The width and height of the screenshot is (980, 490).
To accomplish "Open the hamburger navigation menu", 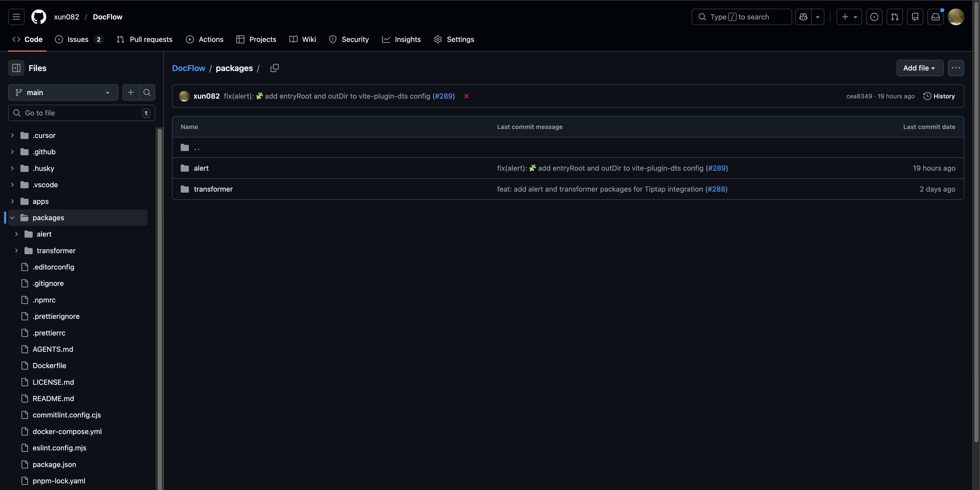I will click(x=16, y=17).
